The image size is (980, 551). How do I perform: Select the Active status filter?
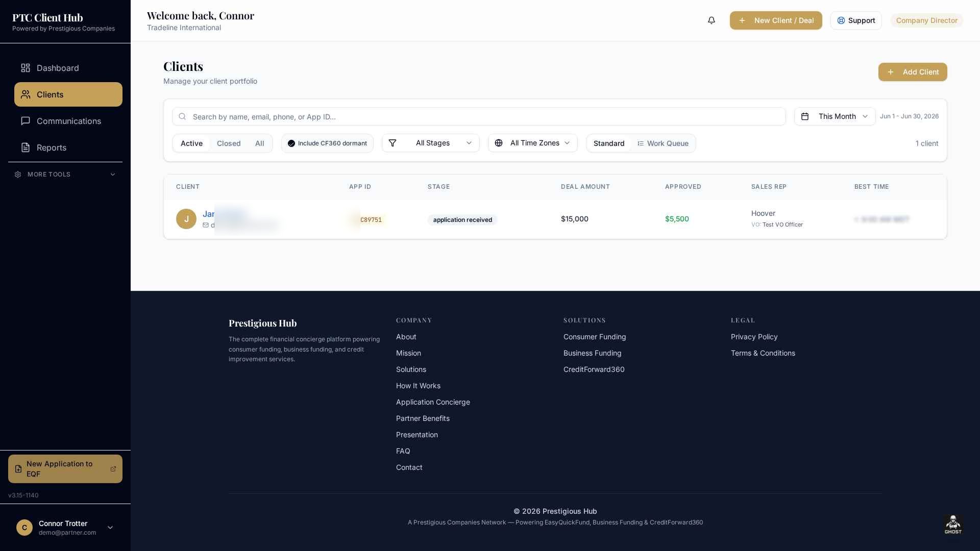191,143
